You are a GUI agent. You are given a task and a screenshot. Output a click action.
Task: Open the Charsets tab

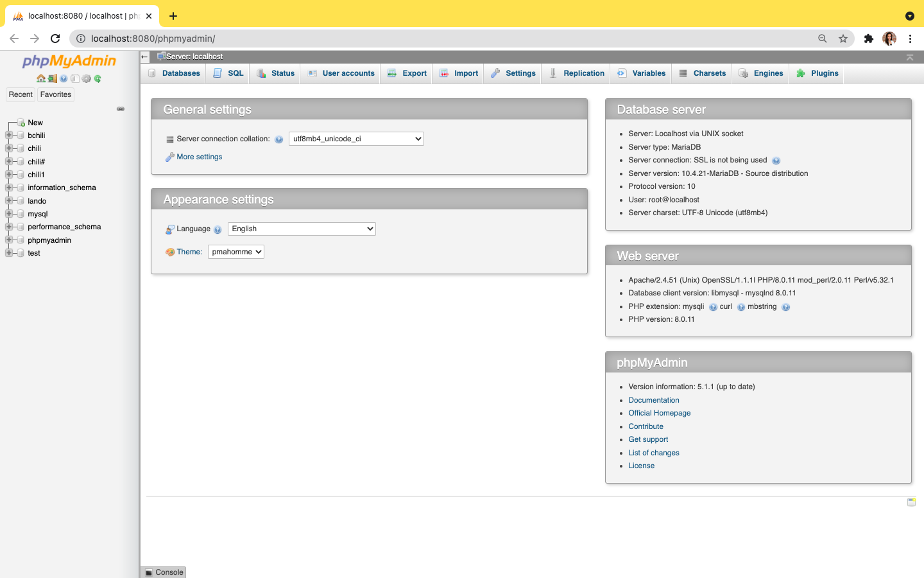(x=702, y=73)
